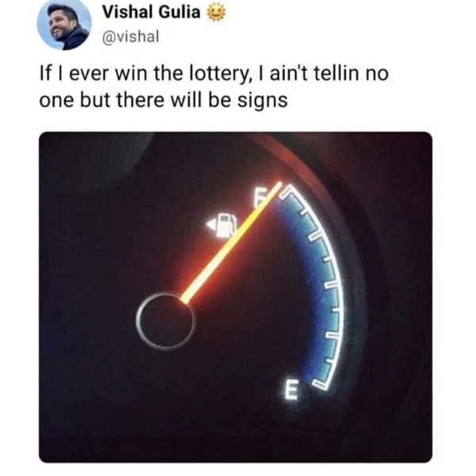Open the @vishal handle link

point(131,36)
